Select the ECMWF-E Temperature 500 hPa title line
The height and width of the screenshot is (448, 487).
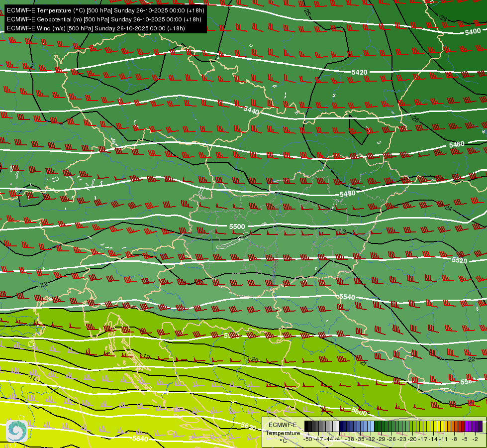(105, 10)
